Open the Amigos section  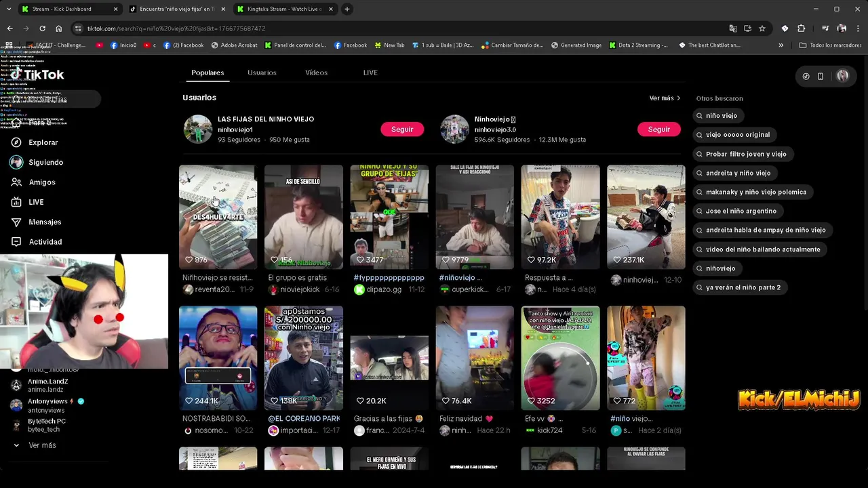[x=34, y=182]
